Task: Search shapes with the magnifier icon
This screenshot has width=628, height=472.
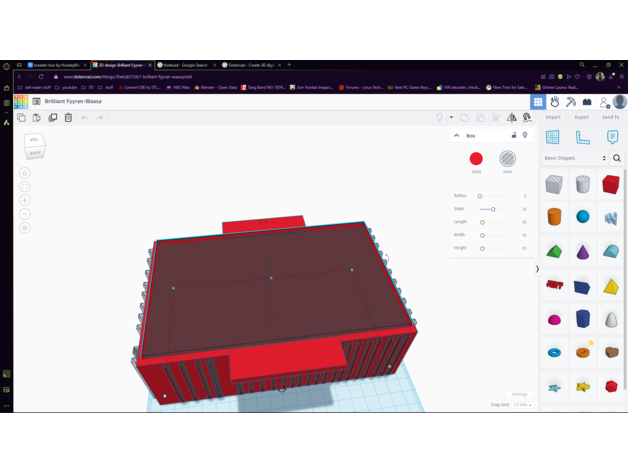Action: click(x=617, y=158)
